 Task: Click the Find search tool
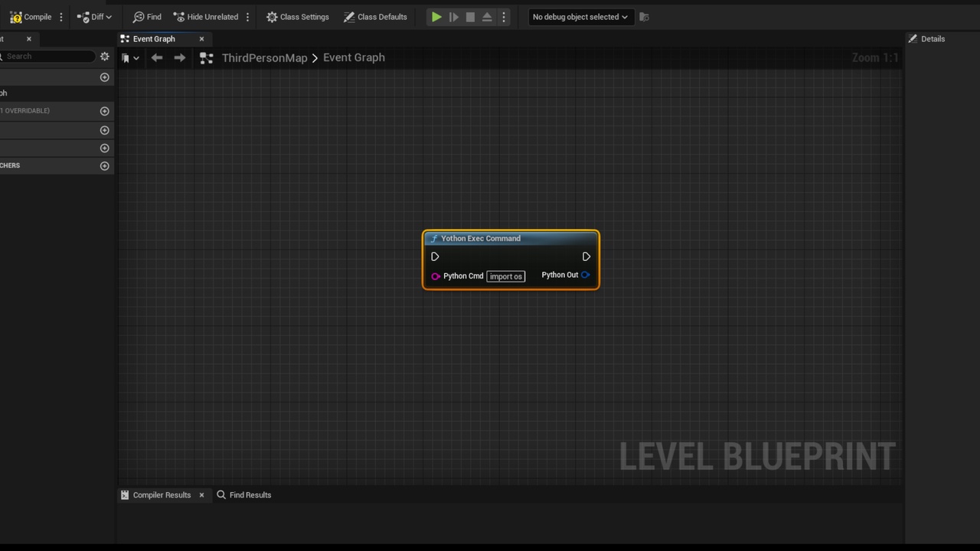[146, 17]
